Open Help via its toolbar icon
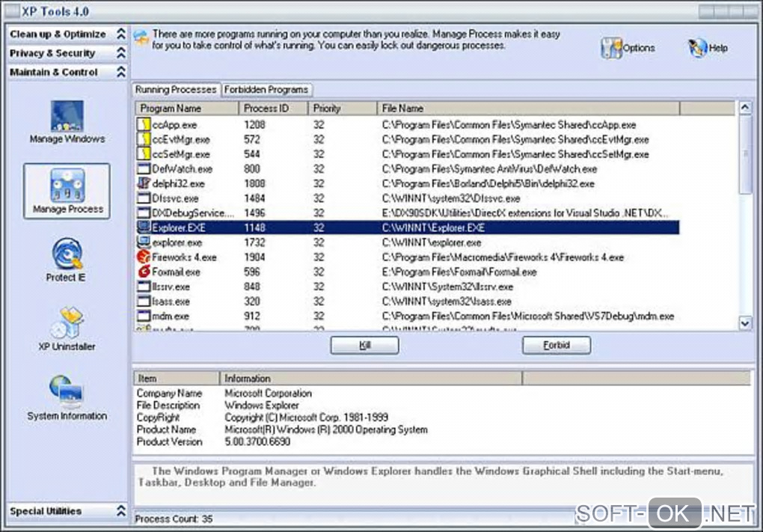This screenshot has width=763, height=532. (697, 48)
